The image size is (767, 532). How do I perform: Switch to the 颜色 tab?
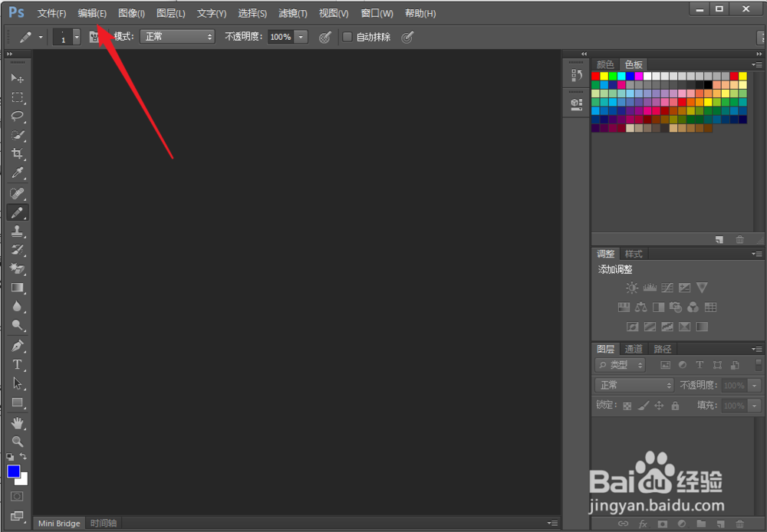605,64
